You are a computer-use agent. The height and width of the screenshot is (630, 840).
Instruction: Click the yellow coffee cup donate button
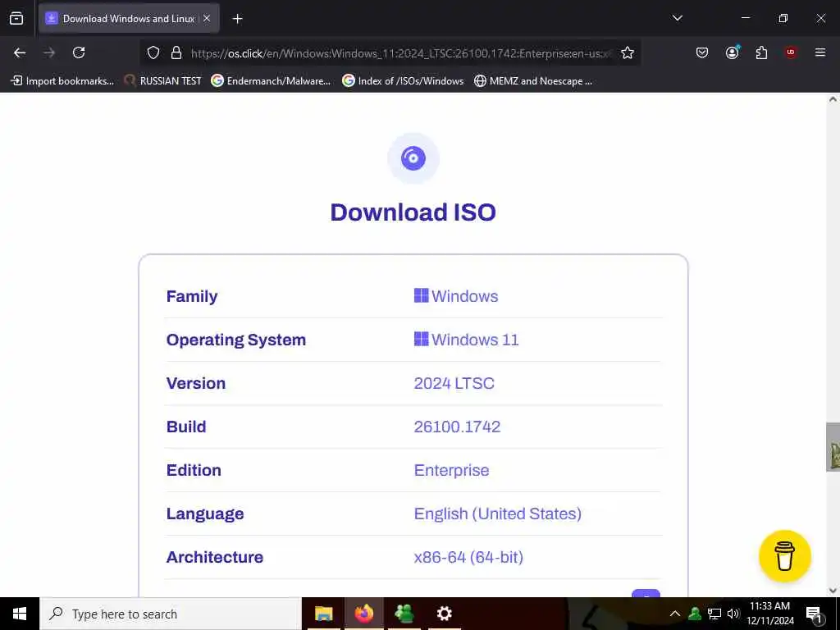[785, 556]
